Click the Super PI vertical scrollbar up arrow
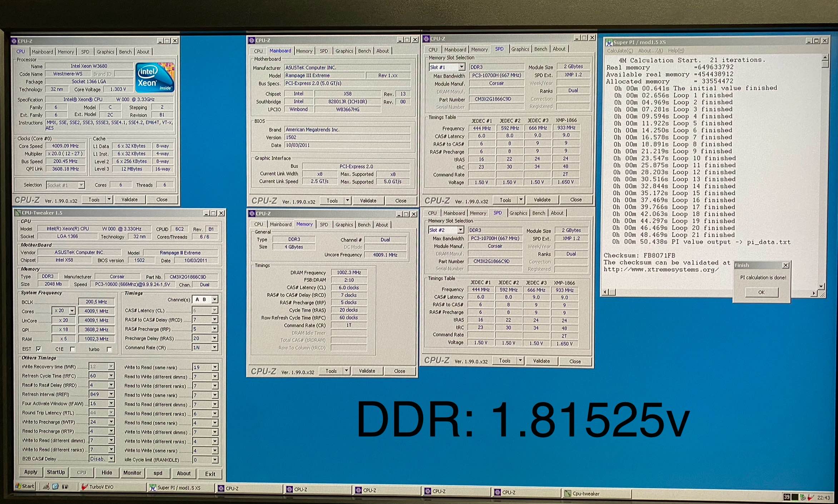Viewport: 838px width, 504px height. [825, 58]
